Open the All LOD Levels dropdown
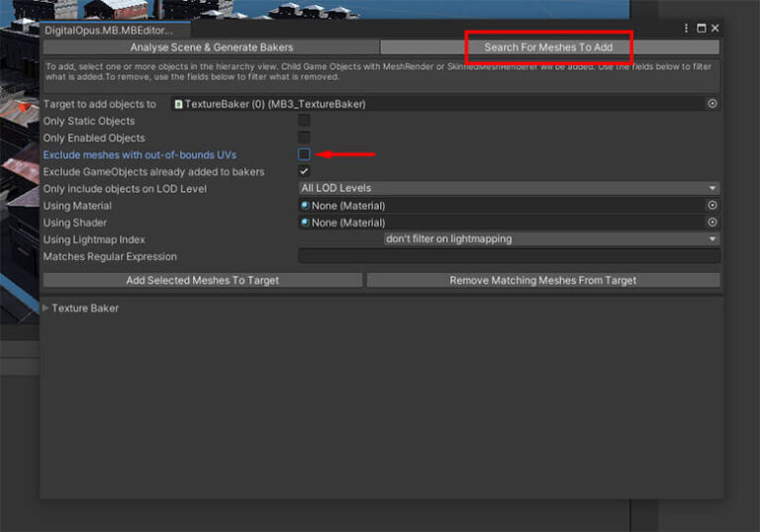This screenshot has width=760, height=532. 509,188
